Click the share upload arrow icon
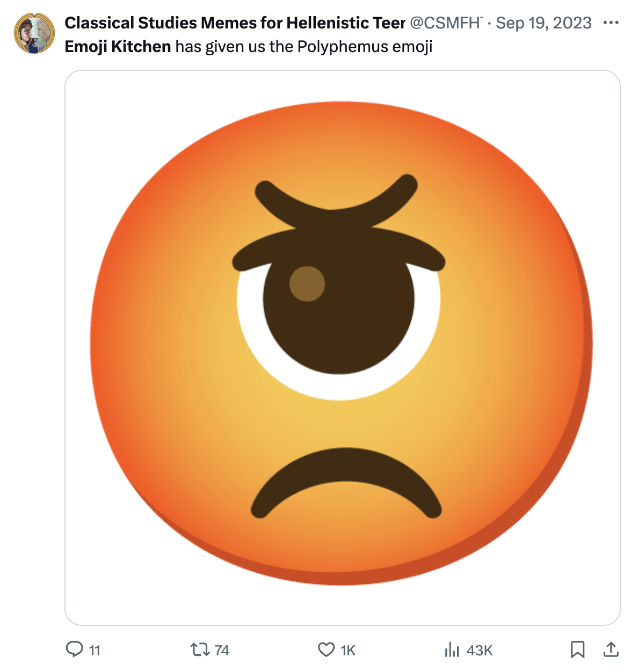 click(x=611, y=649)
